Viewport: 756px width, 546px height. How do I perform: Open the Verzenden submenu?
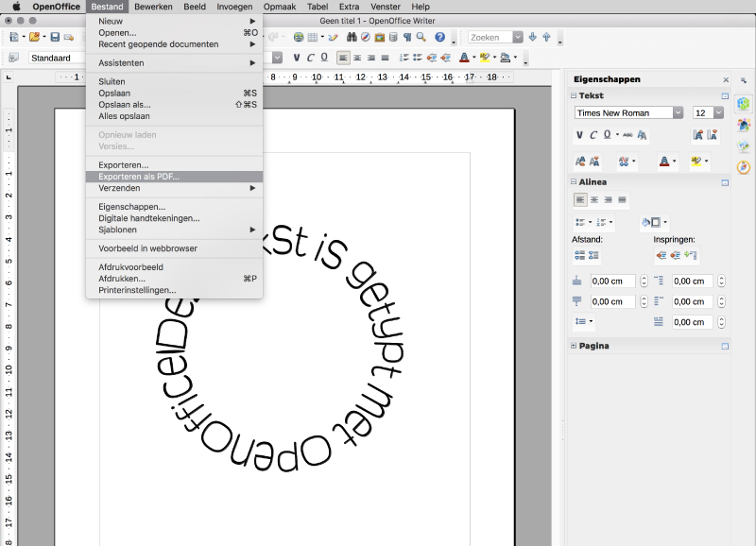coord(174,188)
